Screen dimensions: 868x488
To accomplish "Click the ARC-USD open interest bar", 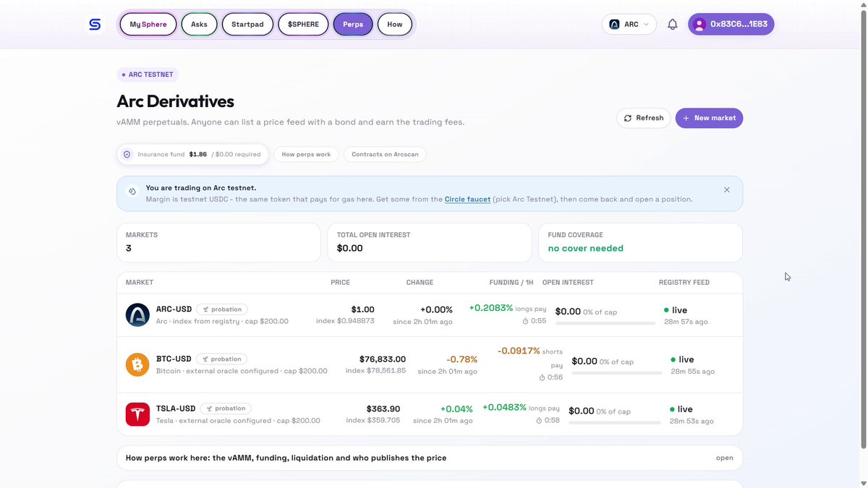I will coord(605,323).
